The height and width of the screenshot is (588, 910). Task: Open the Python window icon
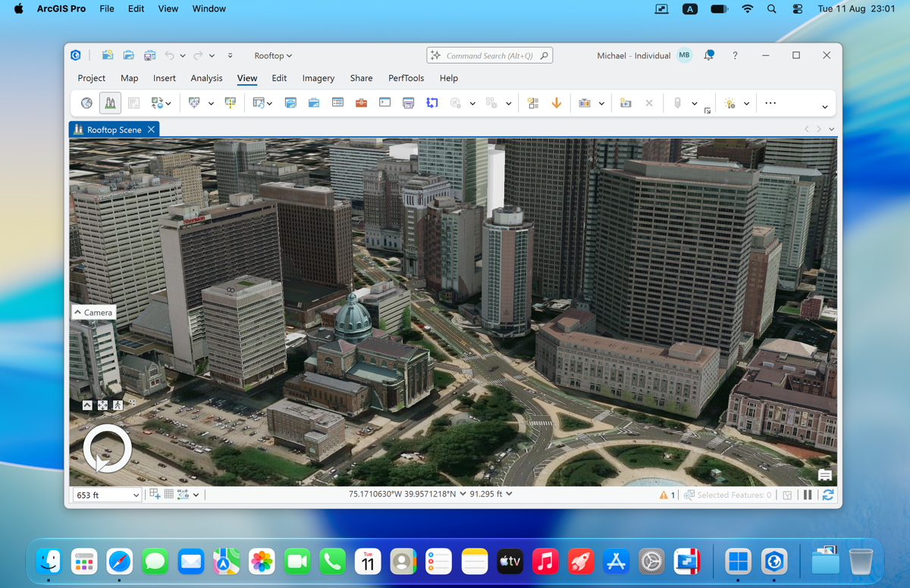click(384, 103)
